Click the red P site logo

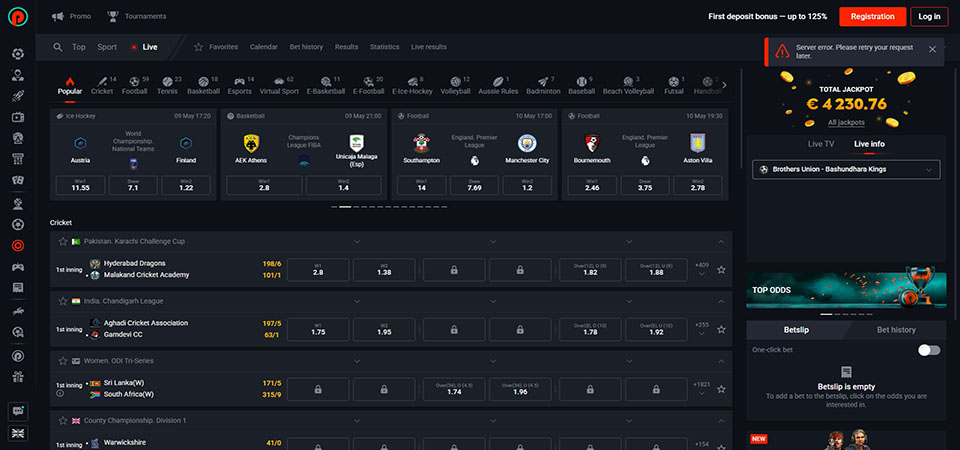click(18, 17)
